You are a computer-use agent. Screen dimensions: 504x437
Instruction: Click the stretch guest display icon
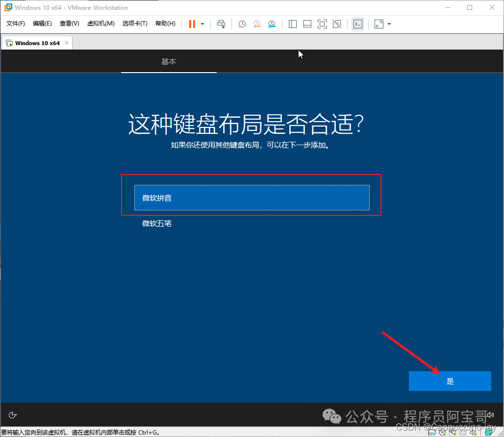(x=379, y=24)
